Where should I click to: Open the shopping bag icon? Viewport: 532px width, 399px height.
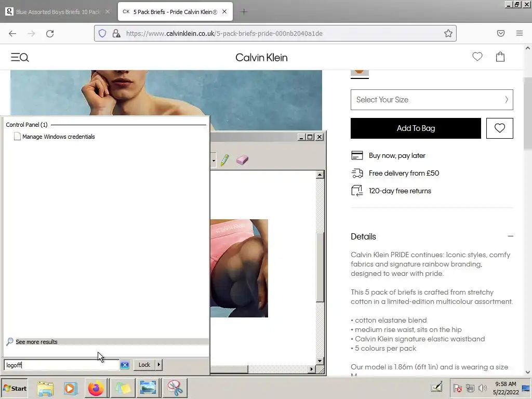coord(500,57)
